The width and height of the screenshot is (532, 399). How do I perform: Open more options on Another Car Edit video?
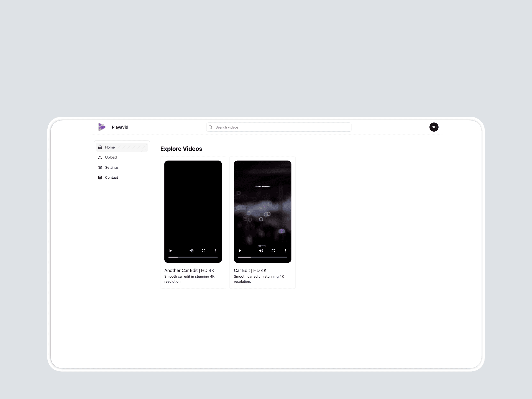(216, 251)
